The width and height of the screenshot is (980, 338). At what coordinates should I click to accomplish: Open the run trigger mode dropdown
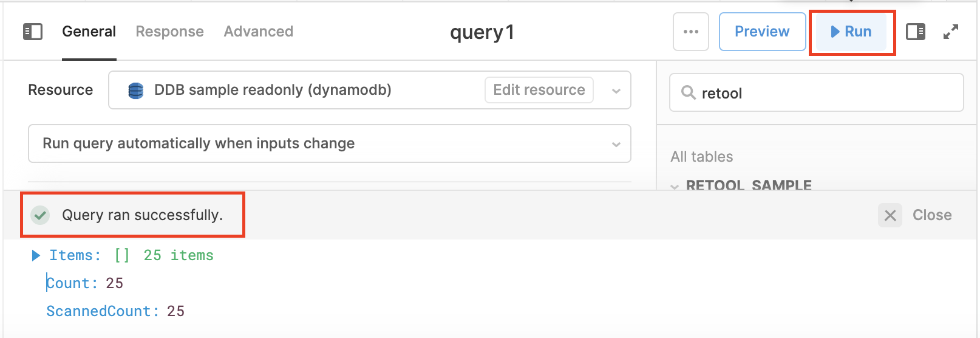[616, 144]
